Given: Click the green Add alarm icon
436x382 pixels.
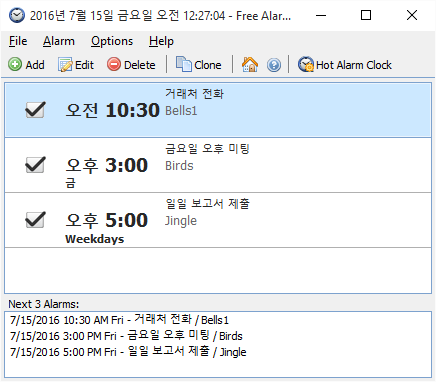Looking at the screenshot, I should pos(15,64).
